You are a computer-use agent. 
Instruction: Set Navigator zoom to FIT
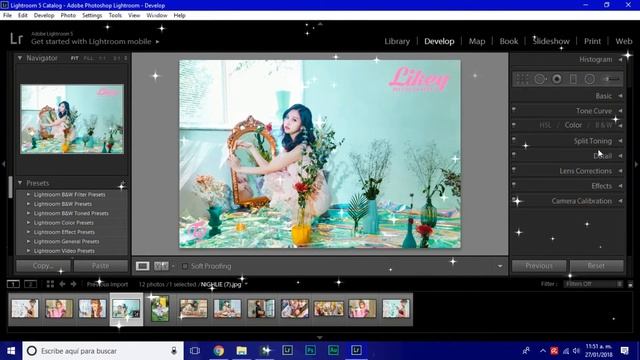click(74, 58)
